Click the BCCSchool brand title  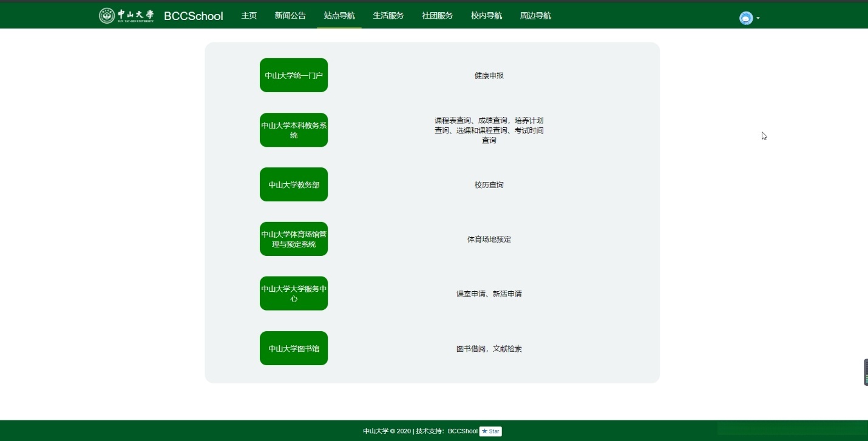(194, 16)
